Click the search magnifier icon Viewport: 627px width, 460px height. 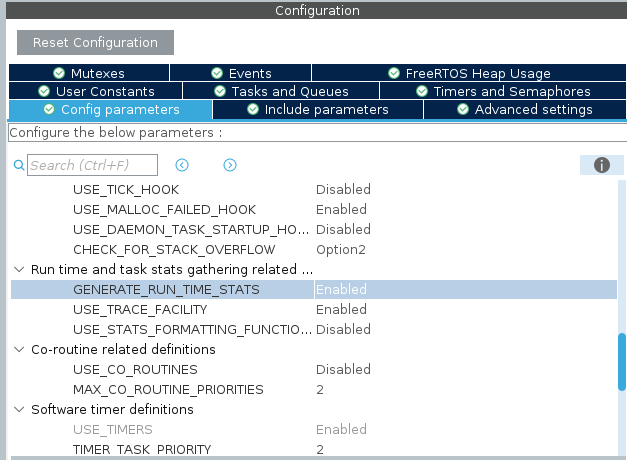[19, 165]
